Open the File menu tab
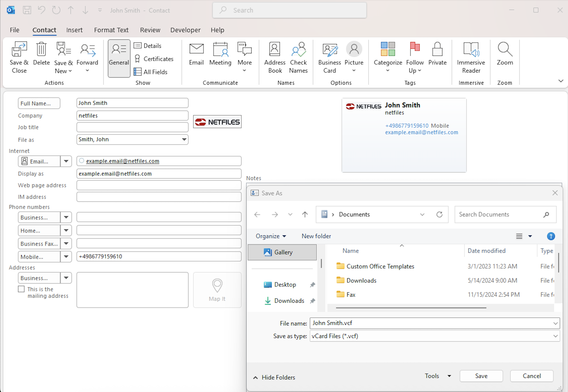Image resolution: width=568 pixels, height=392 pixels. tap(14, 30)
